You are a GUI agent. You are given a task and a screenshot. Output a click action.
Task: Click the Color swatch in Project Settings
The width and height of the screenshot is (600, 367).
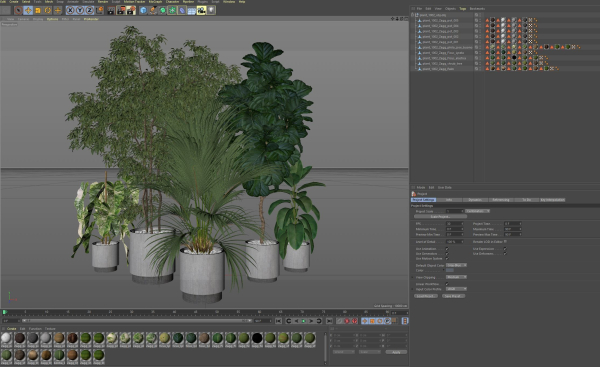[450, 271]
